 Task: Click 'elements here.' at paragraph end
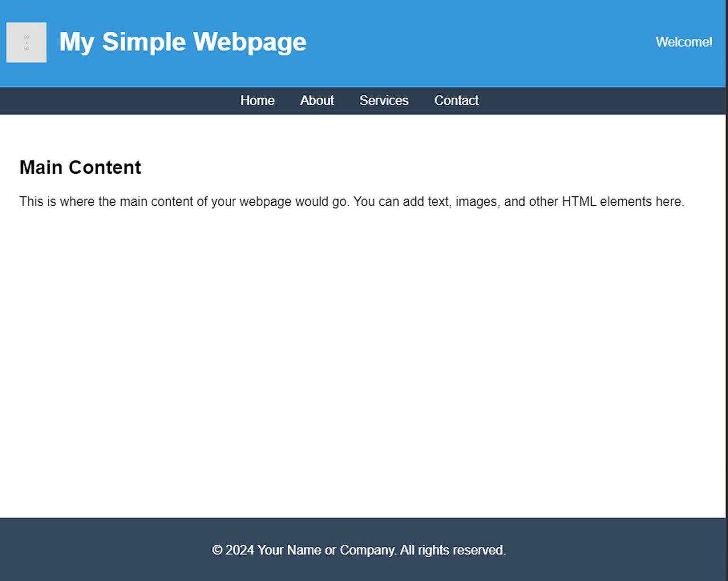click(x=642, y=202)
